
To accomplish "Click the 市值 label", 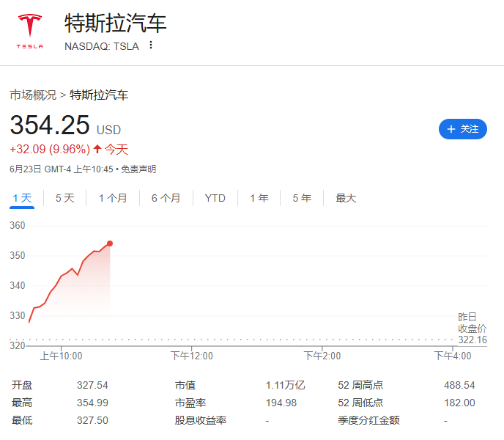I will click(185, 385).
